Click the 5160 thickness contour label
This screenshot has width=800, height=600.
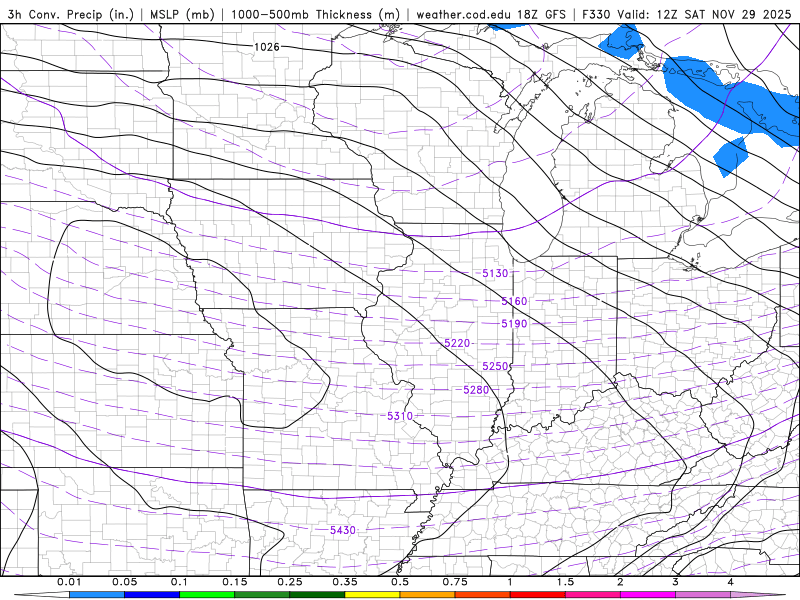514,302
